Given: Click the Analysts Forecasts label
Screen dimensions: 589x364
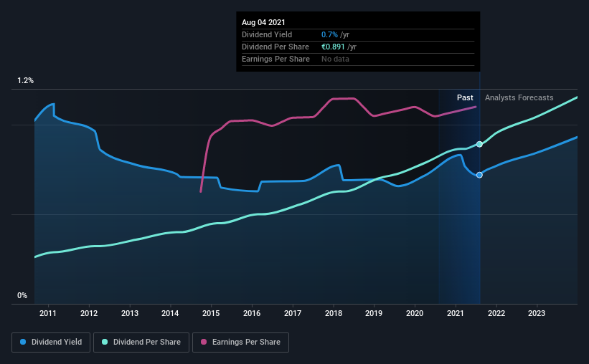Looking at the screenshot, I should tap(519, 97).
